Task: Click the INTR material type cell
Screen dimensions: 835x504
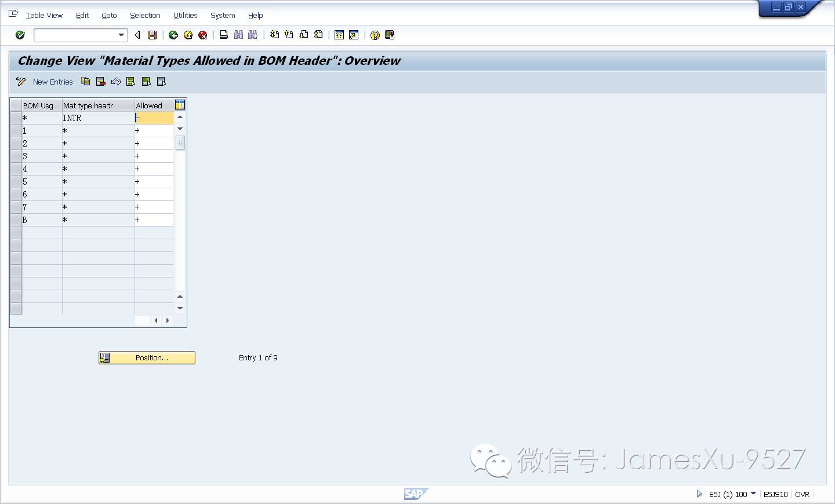Action: 98,118
